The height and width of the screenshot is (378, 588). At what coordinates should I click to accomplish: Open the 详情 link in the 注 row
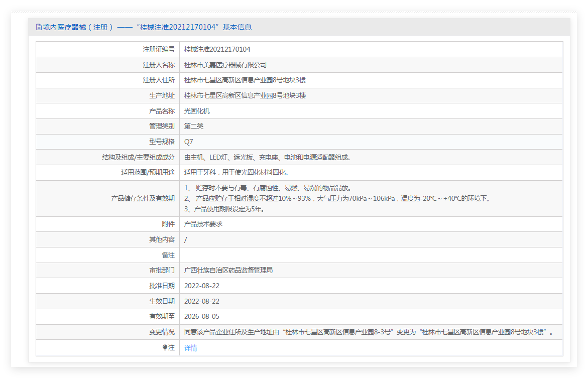[x=190, y=348]
